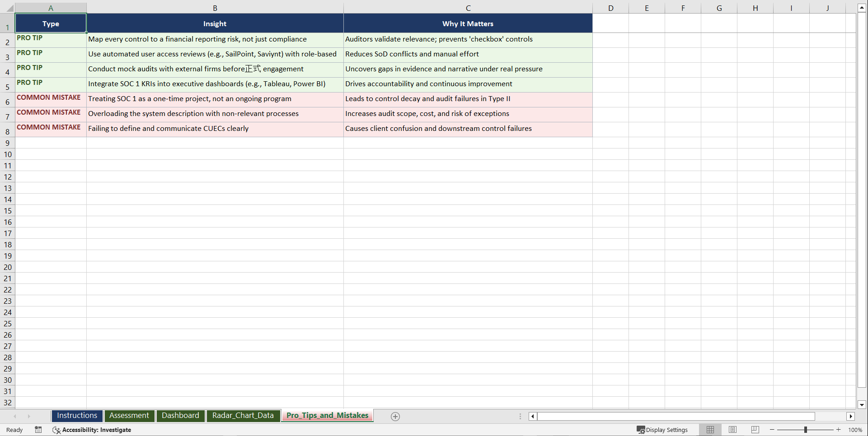Image resolution: width=868 pixels, height=436 pixels.
Task: Open Page Break Preview from status bar
Action: [x=755, y=430]
